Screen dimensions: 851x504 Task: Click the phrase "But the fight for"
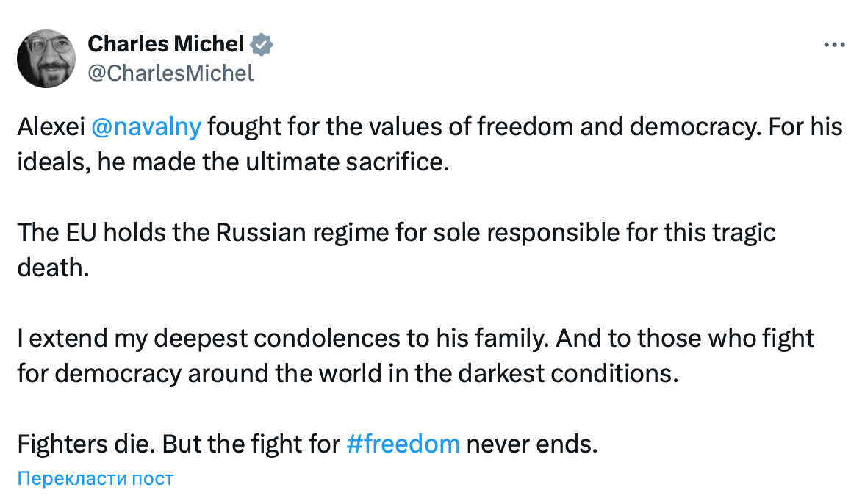(250, 444)
